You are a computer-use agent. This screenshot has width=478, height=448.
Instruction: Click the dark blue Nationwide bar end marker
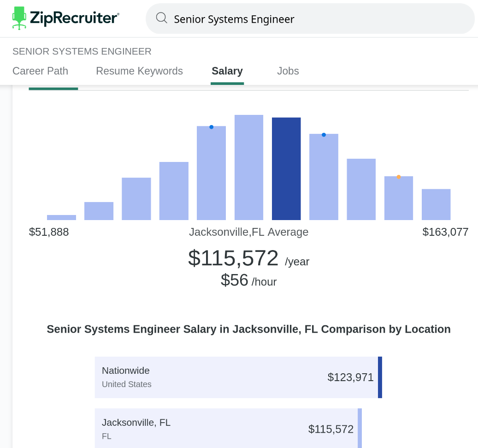[380, 377]
